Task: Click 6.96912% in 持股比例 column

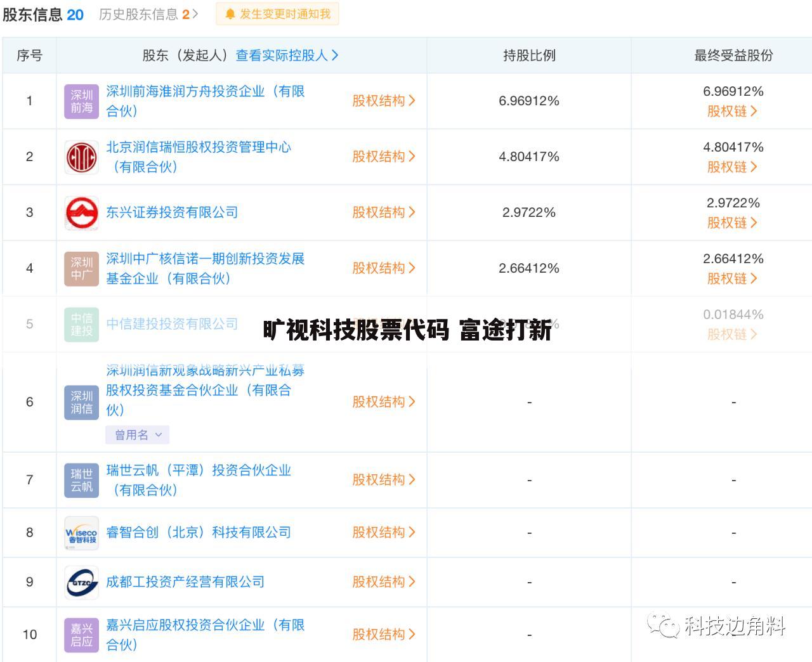Action: [529, 101]
